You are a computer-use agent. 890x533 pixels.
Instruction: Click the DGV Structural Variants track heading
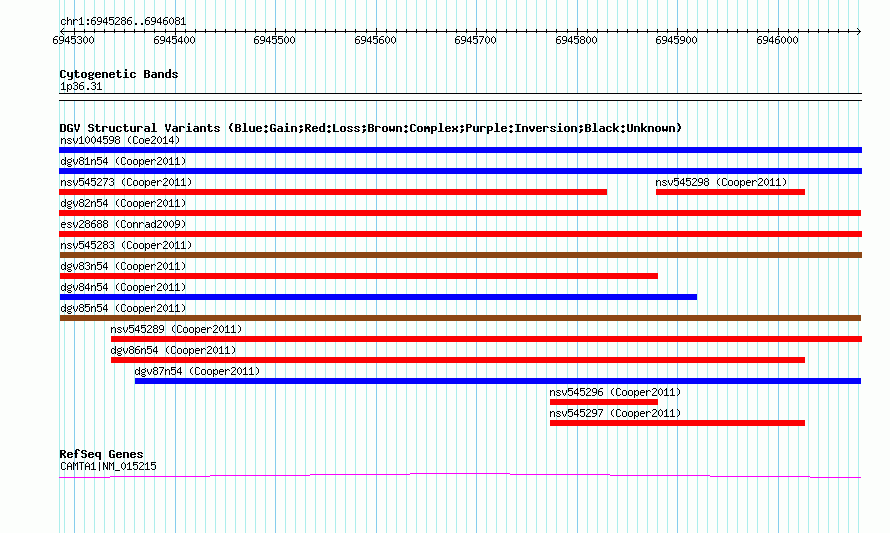[370, 128]
